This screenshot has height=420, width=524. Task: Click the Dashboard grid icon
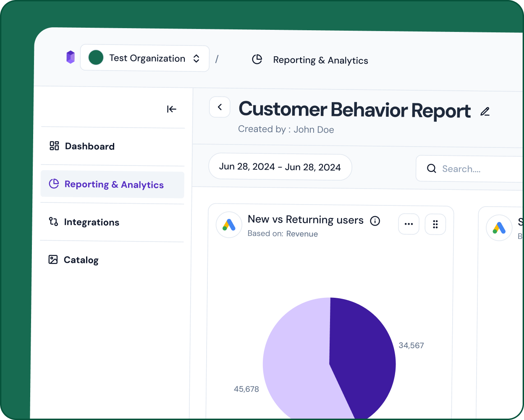click(x=54, y=146)
